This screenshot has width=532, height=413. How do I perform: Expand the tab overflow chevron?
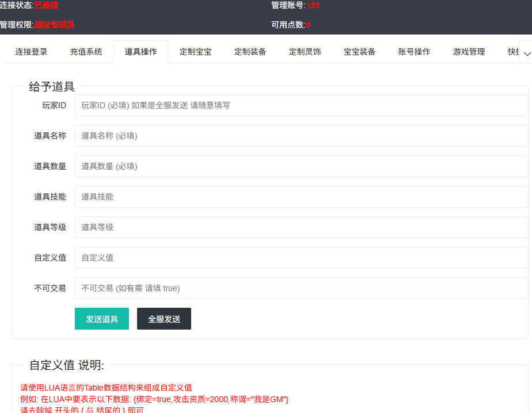point(527,53)
